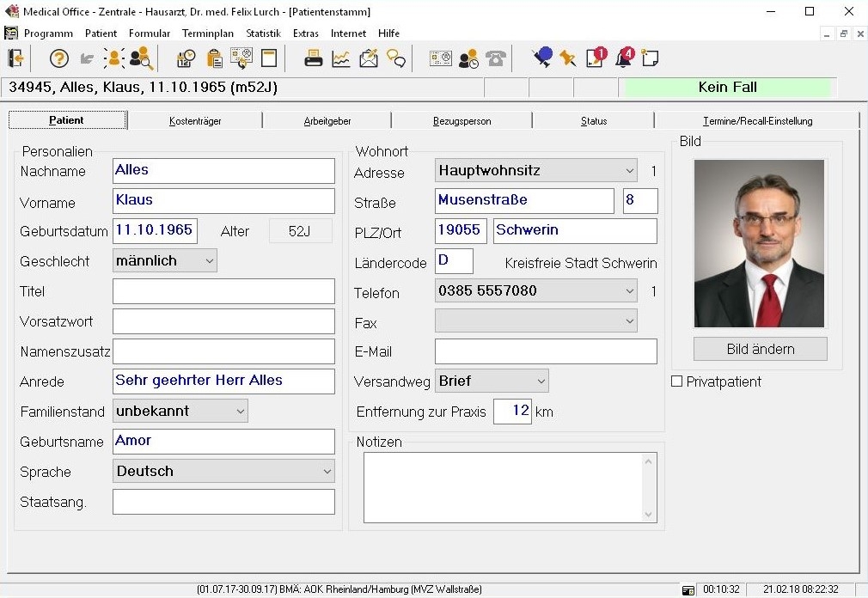Click the telephone icon in toolbar

pyautogui.click(x=496, y=58)
